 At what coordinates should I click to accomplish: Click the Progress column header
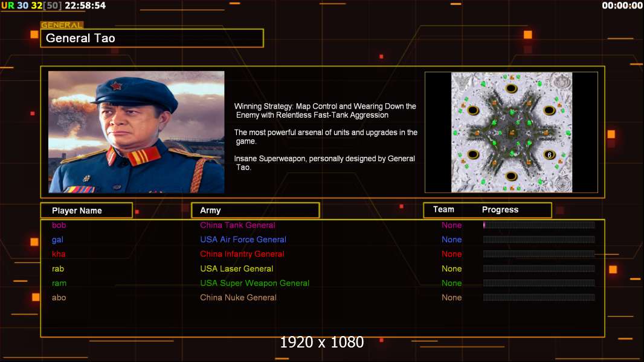pyautogui.click(x=500, y=209)
